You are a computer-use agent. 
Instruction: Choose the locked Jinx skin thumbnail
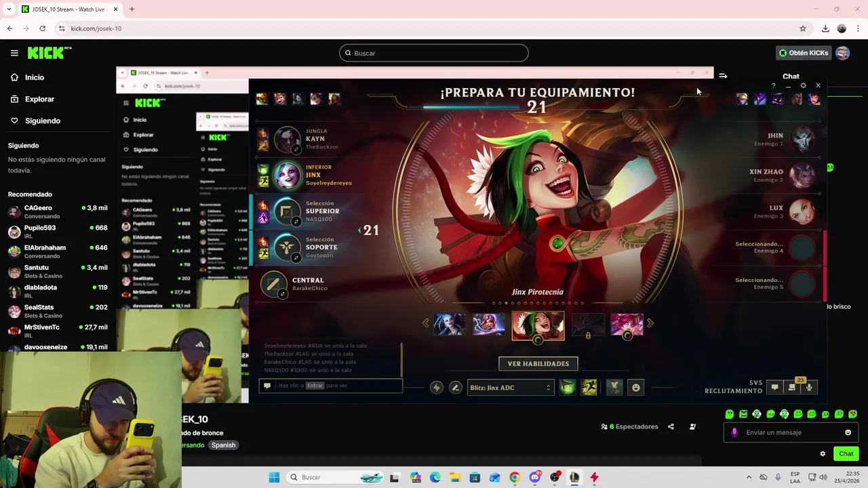click(x=588, y=325)
